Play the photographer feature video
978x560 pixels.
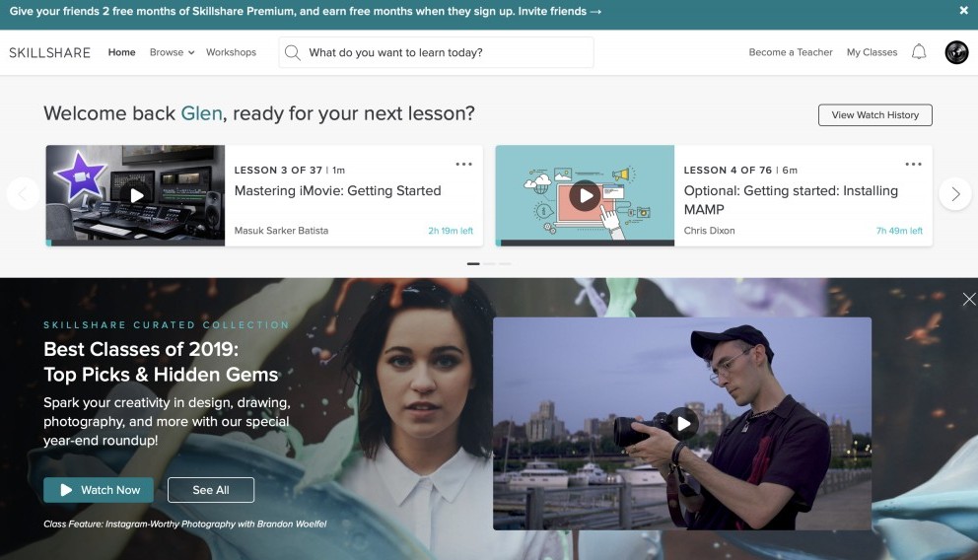pyautogui.click(x=683, y=423)
